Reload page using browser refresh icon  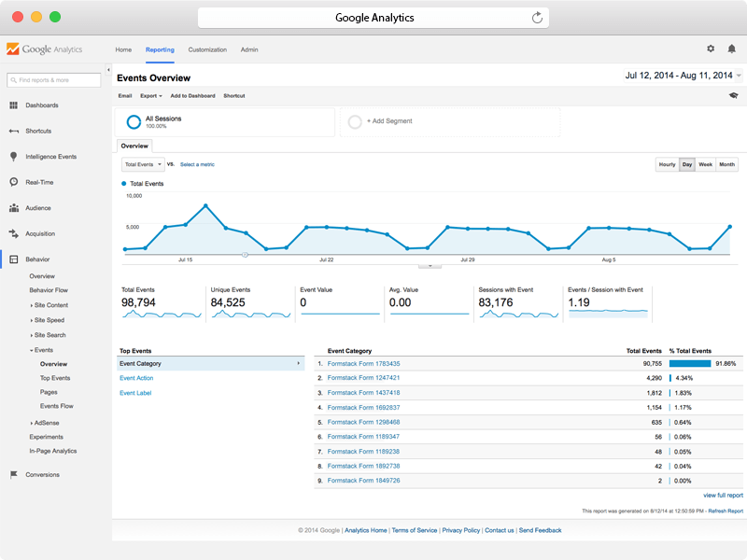click(x=537, y=18)
